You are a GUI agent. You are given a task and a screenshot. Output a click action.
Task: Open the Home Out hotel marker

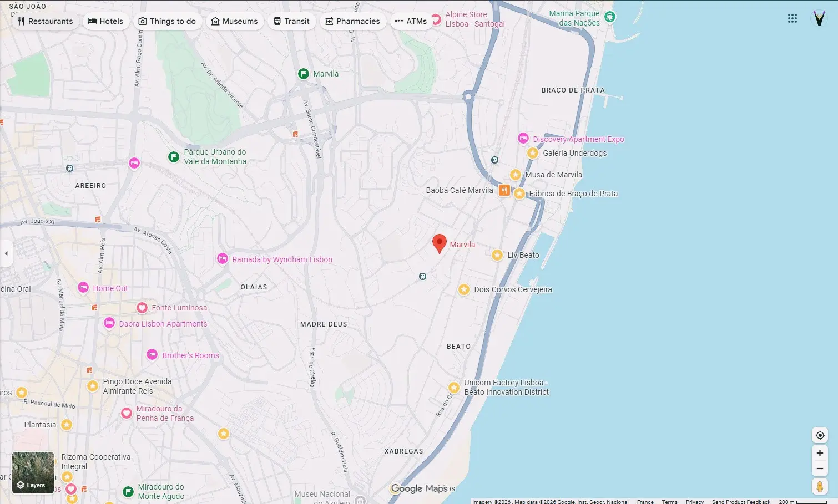point(83,288)
